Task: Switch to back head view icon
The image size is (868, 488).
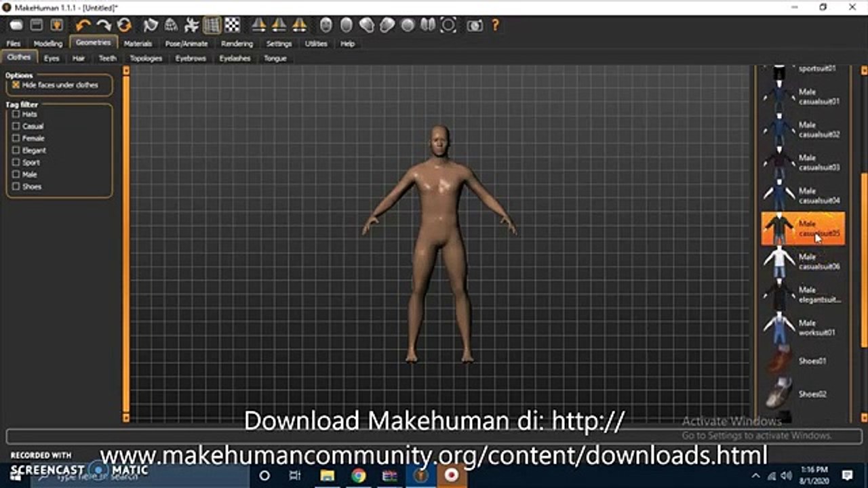Action: (x=346, y=26)
